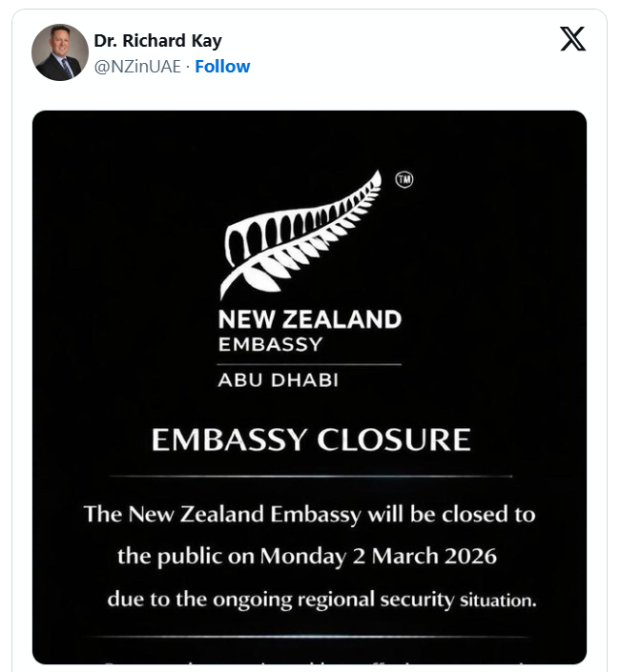Click the divider below the security situation line
This screenshot has width=621, height=672.
(311, 636)
